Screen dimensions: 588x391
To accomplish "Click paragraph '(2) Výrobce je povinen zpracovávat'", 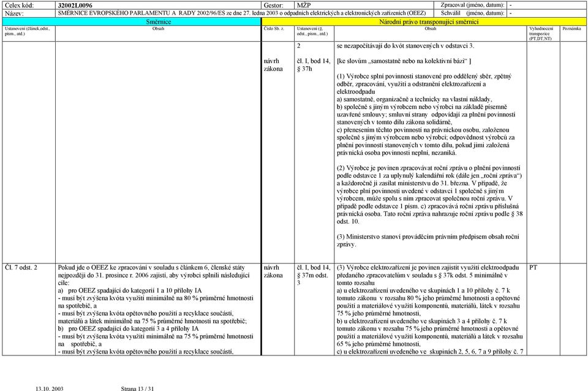I will [x=430, y=195].
